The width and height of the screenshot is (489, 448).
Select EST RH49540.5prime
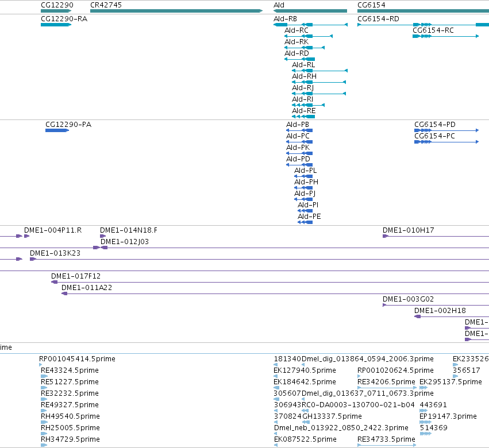44,422
